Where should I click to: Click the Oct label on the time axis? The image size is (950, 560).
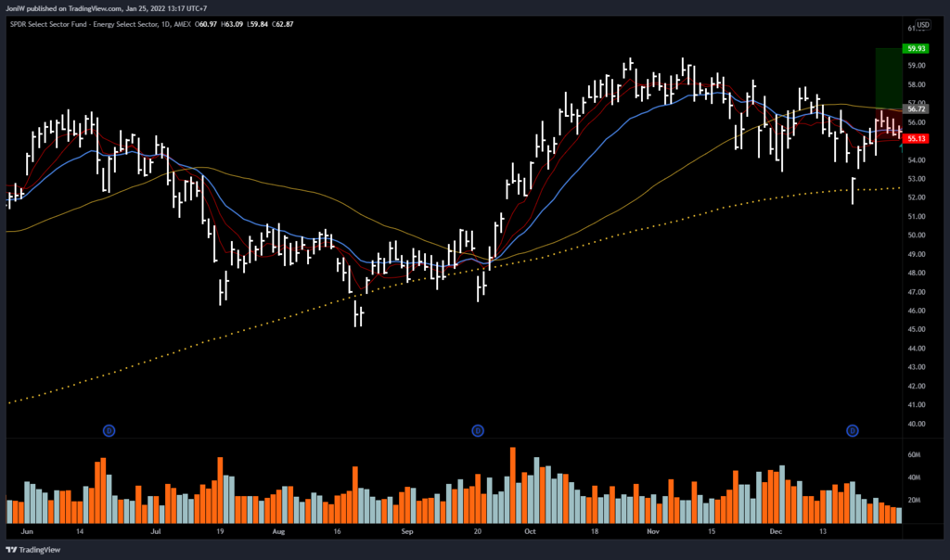[530, 533]
